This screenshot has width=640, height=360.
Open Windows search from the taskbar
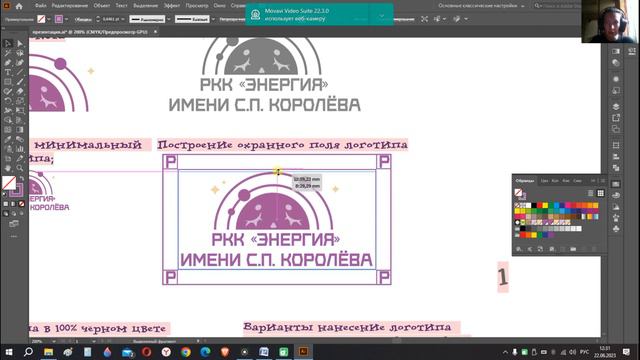tap(28, 351)
